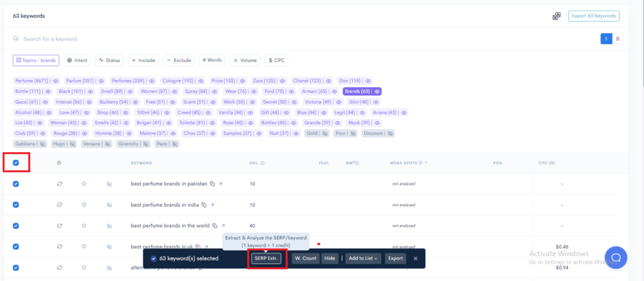Click the W. Count button
Image resolution: width=644 pixels, height=281 pixels.
click(x=306, y=258)
